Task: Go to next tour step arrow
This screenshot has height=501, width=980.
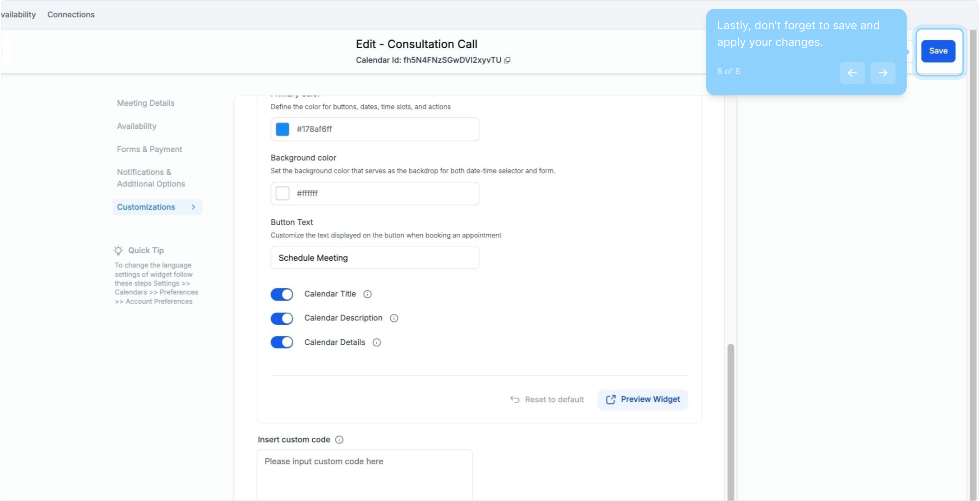Action: coord(883,73)
